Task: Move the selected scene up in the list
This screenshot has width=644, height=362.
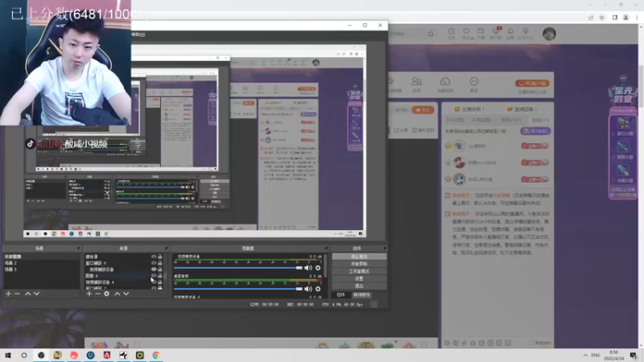Action: [27, 294]
